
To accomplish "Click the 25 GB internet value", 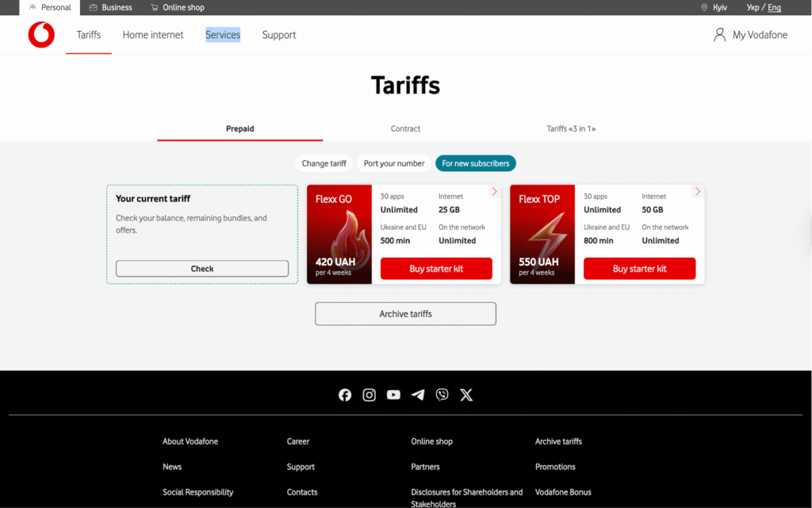I will point(449,209).
